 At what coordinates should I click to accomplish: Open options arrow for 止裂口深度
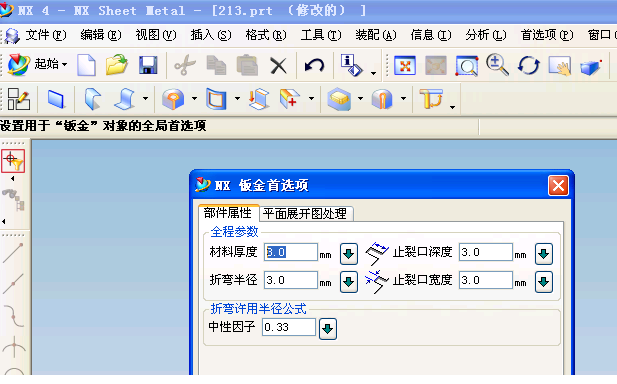tap(544, 254)
